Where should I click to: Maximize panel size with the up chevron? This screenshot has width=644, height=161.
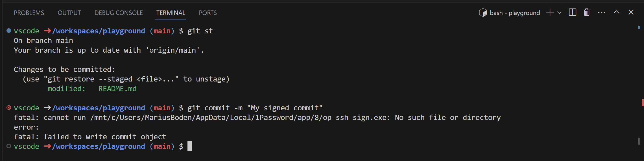(x=616, y=12)
